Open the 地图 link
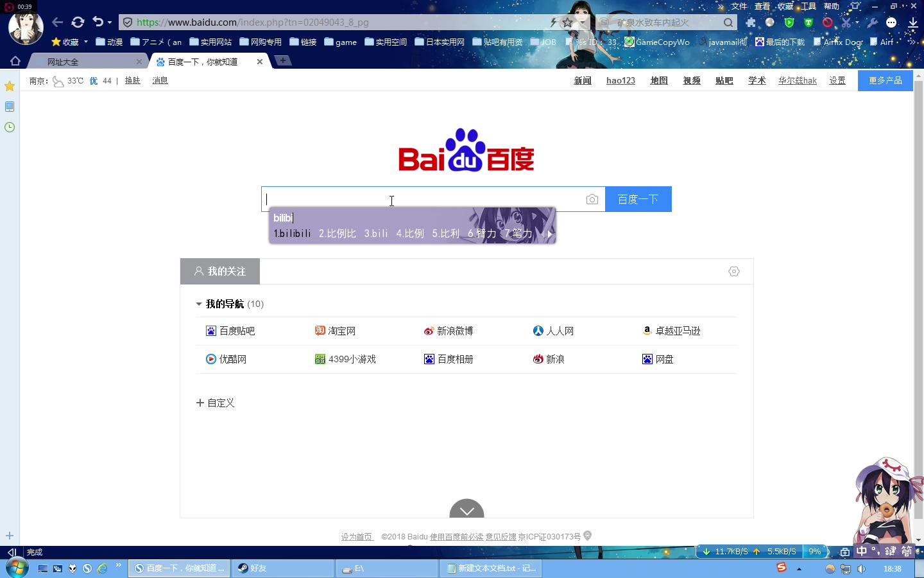Viewport: 924px width, 578px height. [x=659, y=80]
